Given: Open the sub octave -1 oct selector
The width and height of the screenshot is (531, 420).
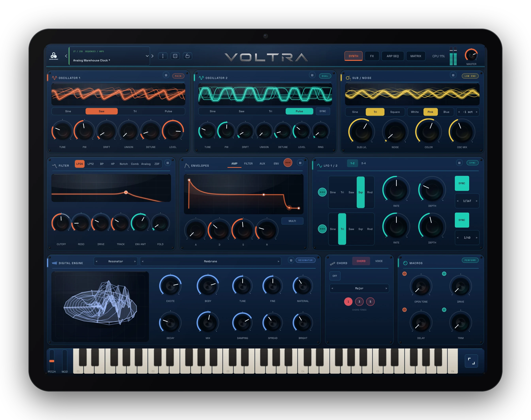Looking at the screenshot, I should pos(468,112).
